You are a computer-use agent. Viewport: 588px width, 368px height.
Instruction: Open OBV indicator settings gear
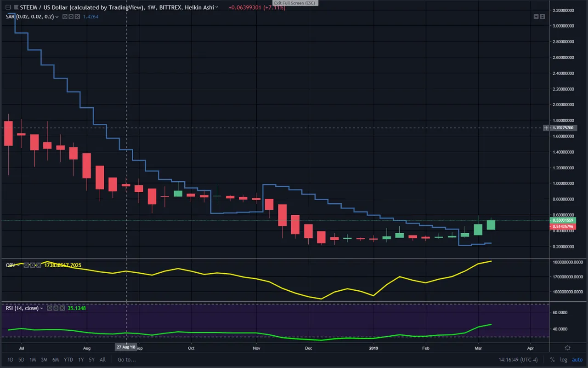tap(32, 265)
